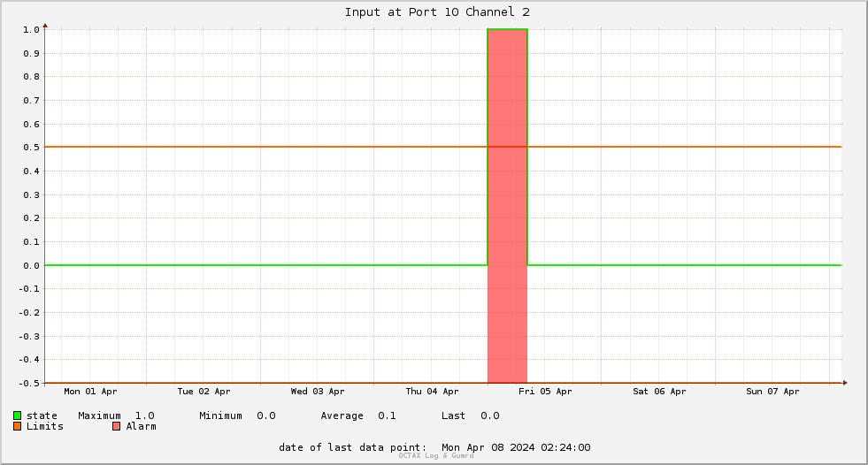Click the y-axis label 0.2

click(31, 218)
